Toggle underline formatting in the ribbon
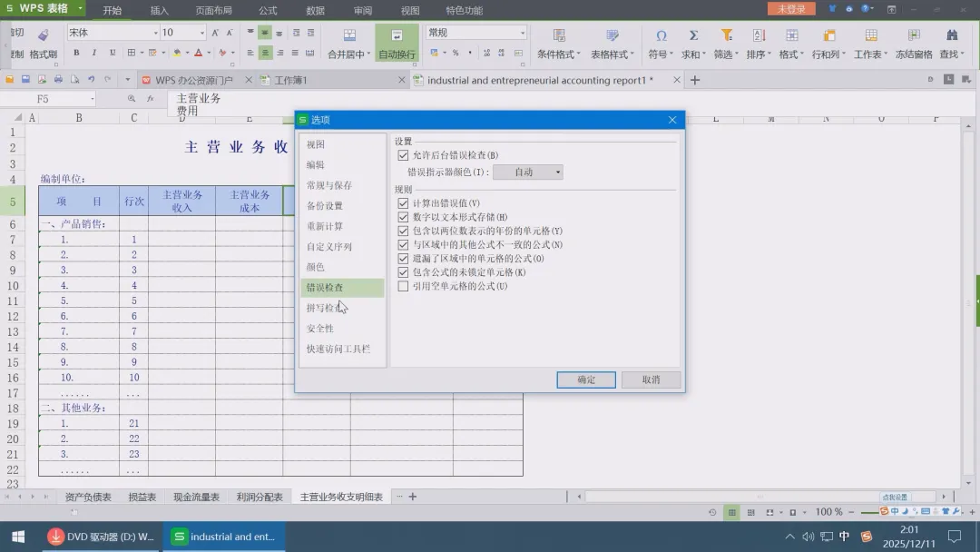 (113, 53)
